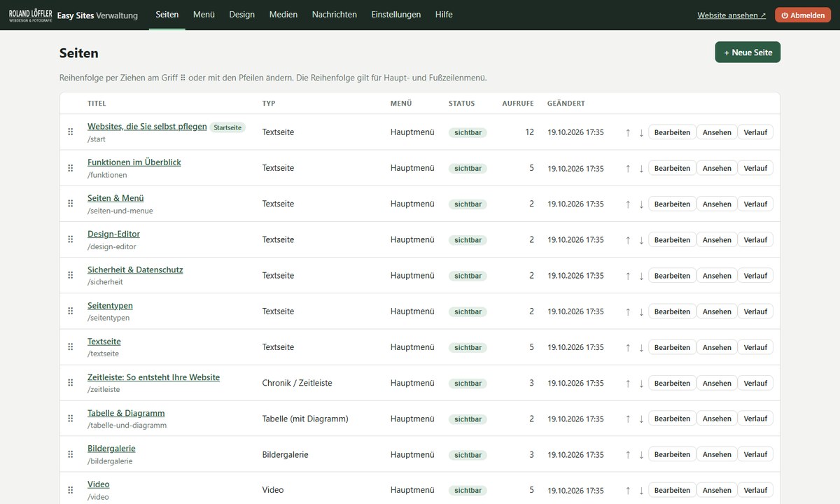
Task: Click the Seiten page heading
Action: [x=79, y=53]
